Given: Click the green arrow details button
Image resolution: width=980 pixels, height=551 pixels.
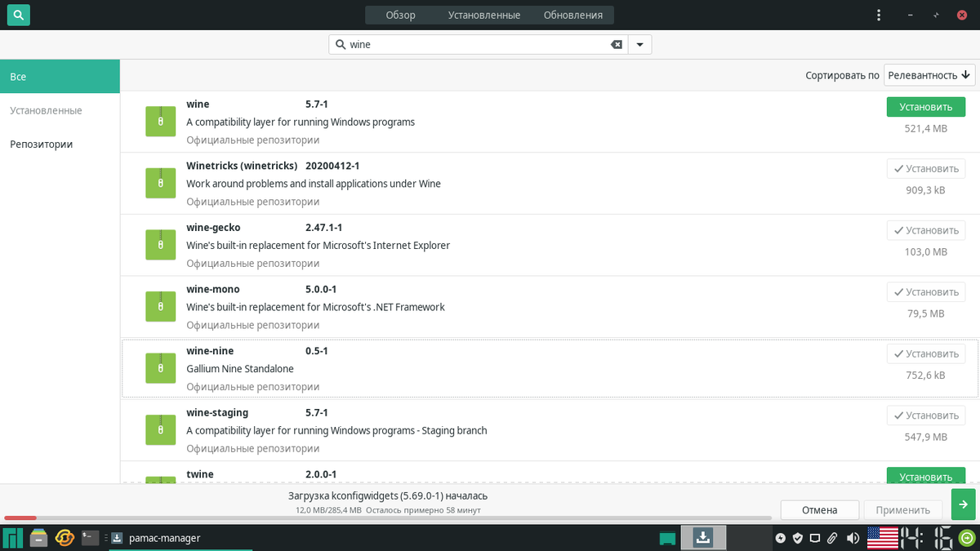Looking at the screenshot, I should (x=963, y=504).
